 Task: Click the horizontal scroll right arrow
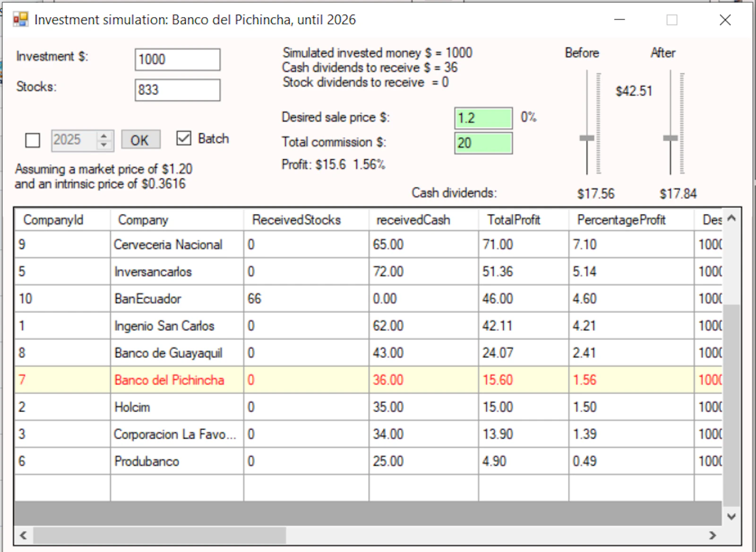pos(713,535)
